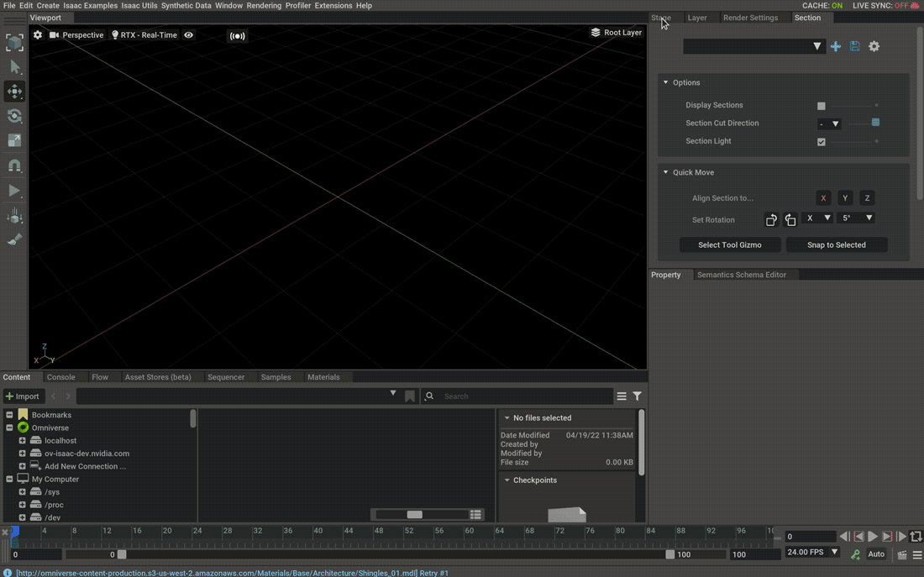
Task: Open the timeline clapperboard icon
Action: pos(901,554)
